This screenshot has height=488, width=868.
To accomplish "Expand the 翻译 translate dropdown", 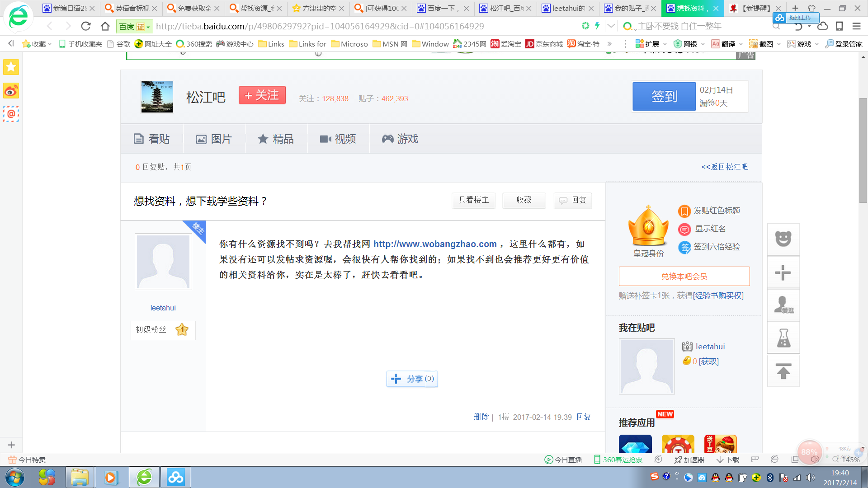I will (741, 44).
